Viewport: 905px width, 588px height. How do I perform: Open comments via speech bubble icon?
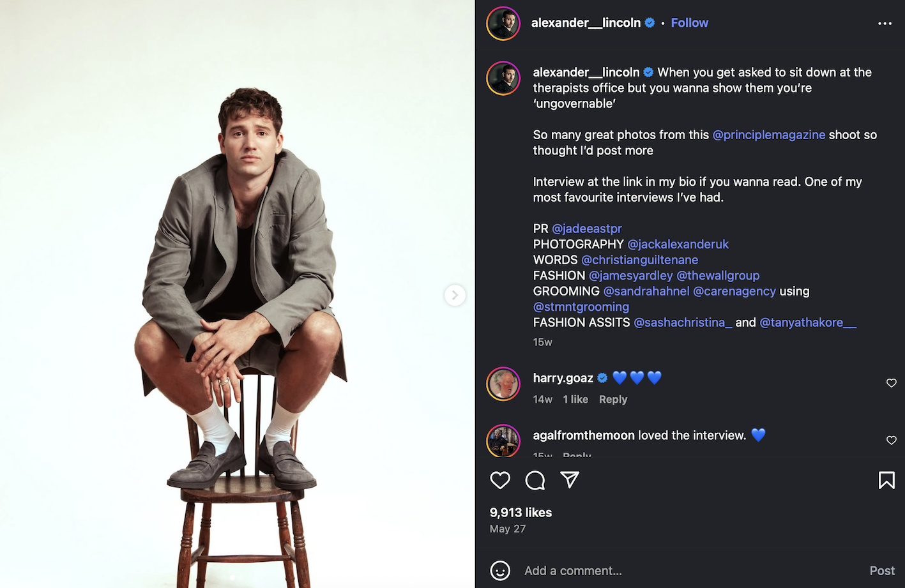click(x=535, y=480)
